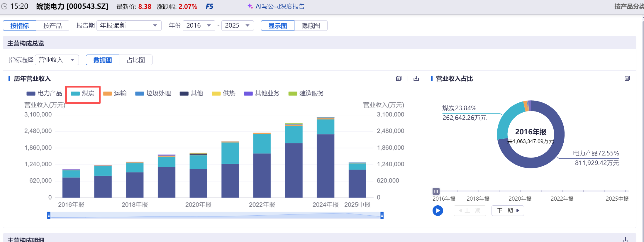This screenshot has width=644, height=242.
Task: Open the start year 2016 dropdown
Action: (x=199, y=26)
